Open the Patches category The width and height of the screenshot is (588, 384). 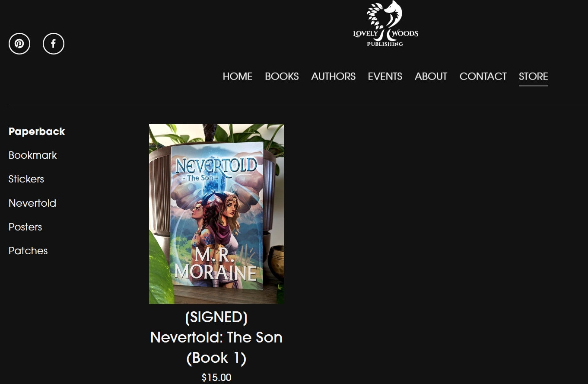(28, 251)
